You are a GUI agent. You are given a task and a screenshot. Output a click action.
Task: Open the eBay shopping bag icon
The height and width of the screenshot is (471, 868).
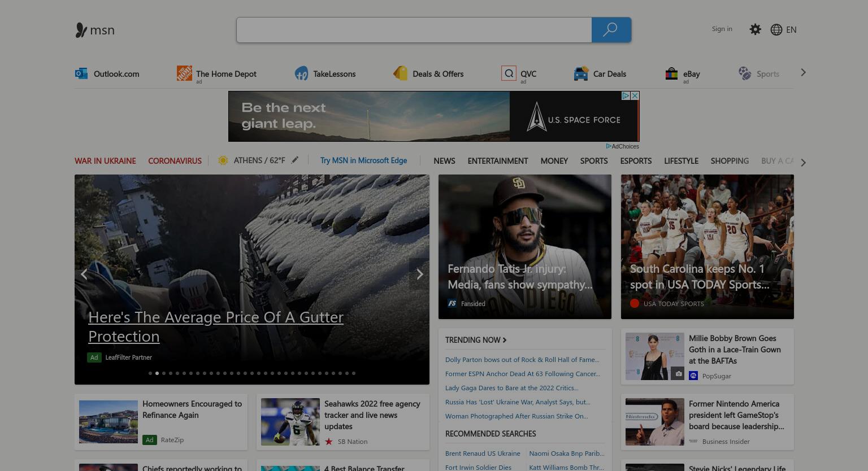pyautogui.click(x=671, y=73)
